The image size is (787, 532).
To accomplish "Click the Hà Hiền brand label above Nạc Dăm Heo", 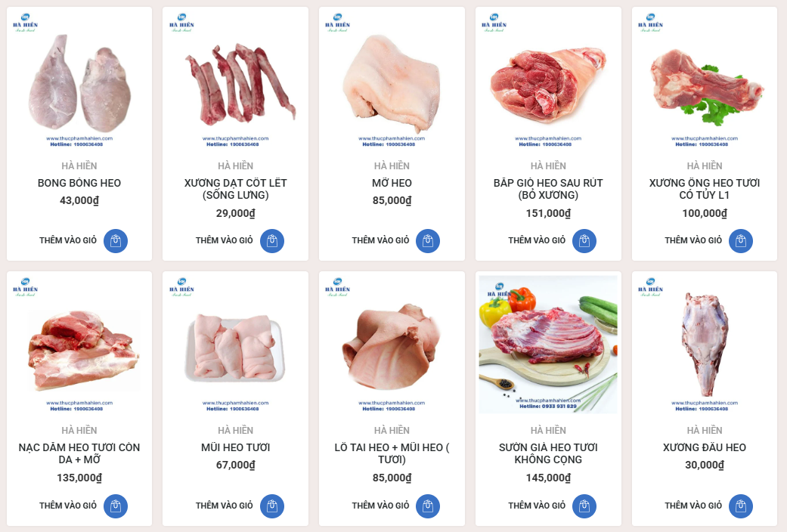I will point(79,430).
